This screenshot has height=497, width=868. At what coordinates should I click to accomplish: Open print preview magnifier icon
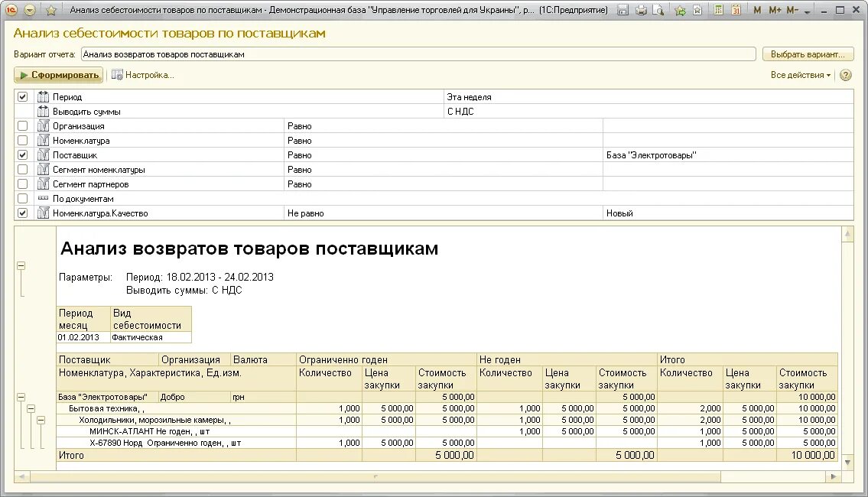pos(658,10)
